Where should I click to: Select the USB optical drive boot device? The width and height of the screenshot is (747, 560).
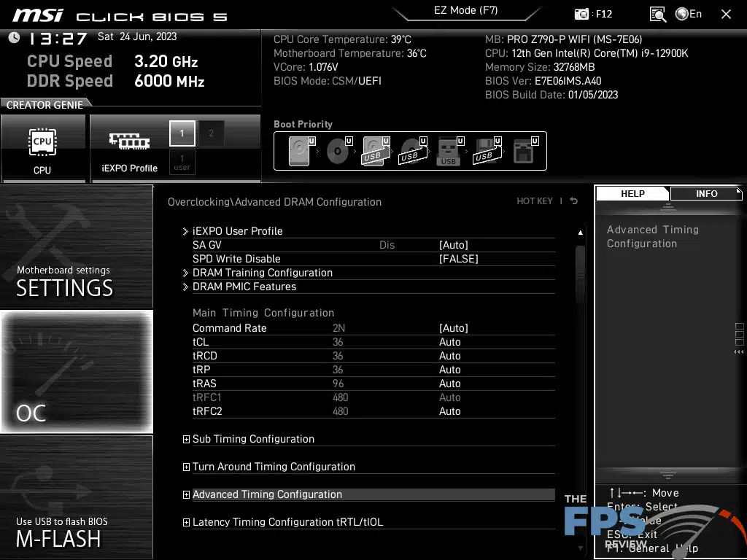pyautogui.click(x=413, y=151)
